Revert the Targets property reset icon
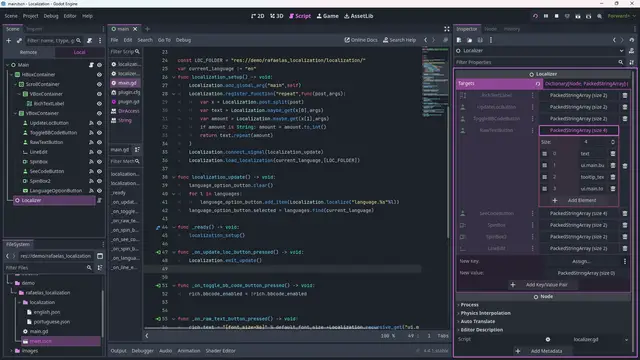Image resolution: width=640 pixels, height=360 pixels. click(x=538, y=84)
